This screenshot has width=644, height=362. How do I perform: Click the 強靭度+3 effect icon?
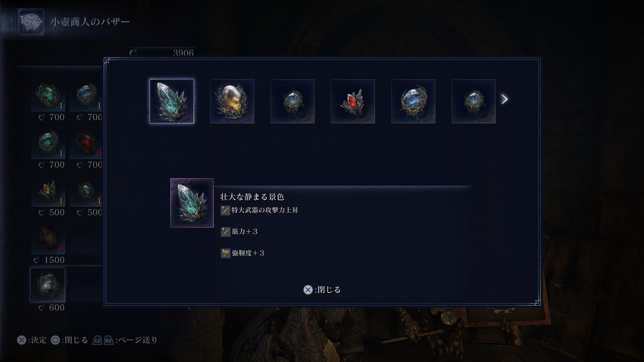pyautogui.click(x=225, y=253)
